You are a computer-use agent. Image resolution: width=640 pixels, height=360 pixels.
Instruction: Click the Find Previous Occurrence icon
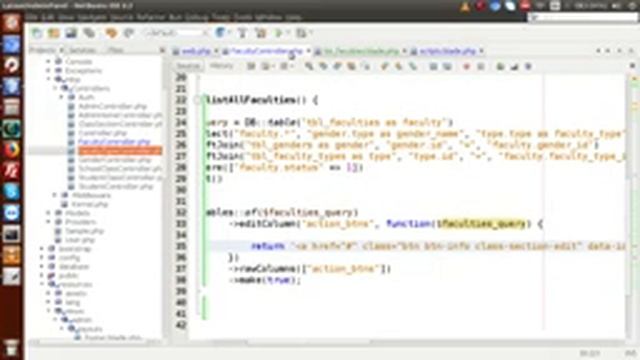tap(323, 66)
